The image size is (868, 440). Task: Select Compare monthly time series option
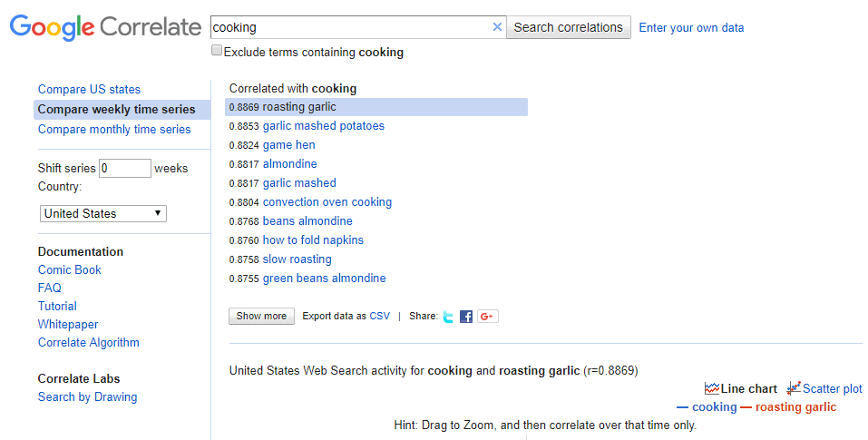(x=114, y=130)
